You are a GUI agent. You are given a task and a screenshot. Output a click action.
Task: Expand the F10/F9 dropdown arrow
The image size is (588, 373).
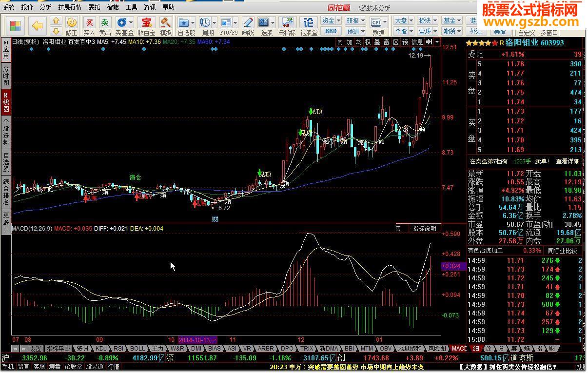tap(235, 23)
